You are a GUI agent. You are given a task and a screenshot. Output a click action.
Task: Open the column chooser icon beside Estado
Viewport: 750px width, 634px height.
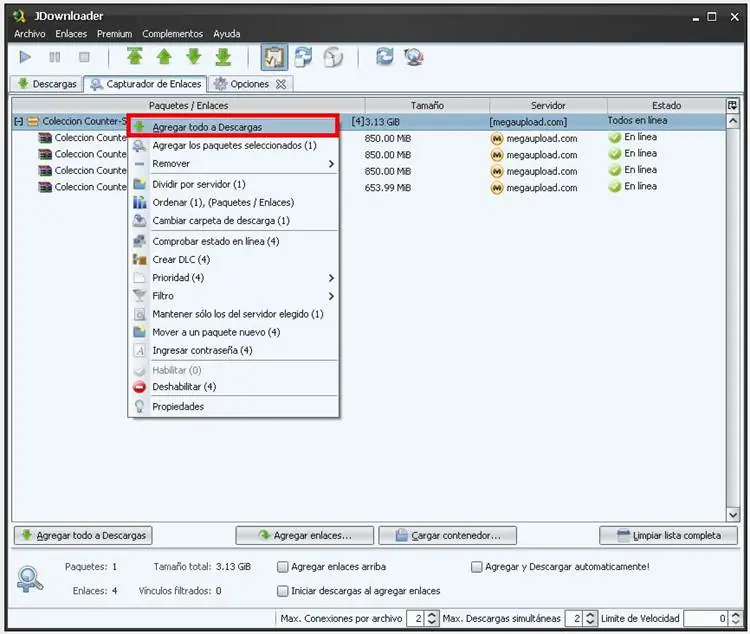click(x=732, y=105)
